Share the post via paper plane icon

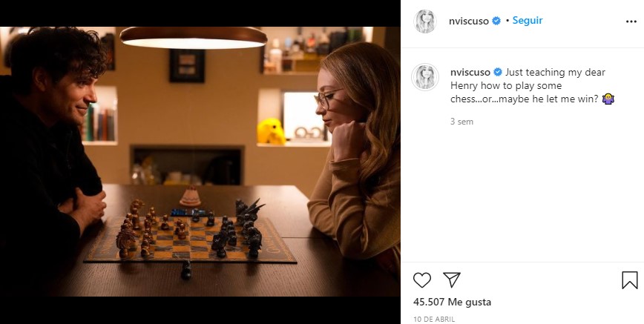click(452, 280)
